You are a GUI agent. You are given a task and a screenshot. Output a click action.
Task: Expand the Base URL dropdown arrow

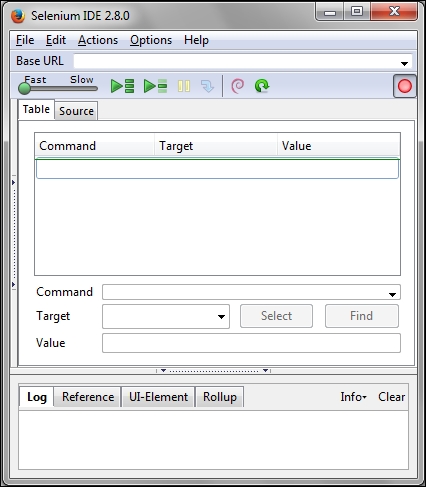pyautogui.click(x=404, y=63)
